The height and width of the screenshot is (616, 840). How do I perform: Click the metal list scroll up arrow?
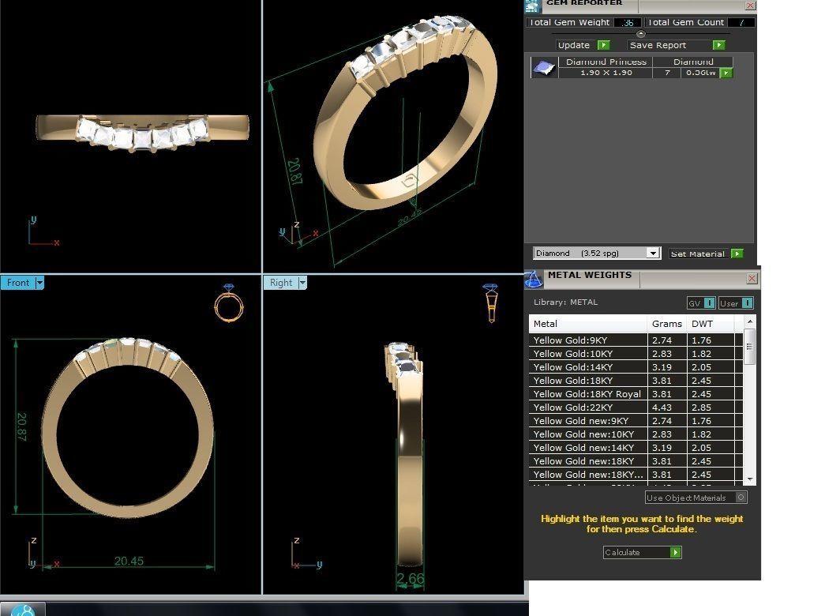(750, 321)
